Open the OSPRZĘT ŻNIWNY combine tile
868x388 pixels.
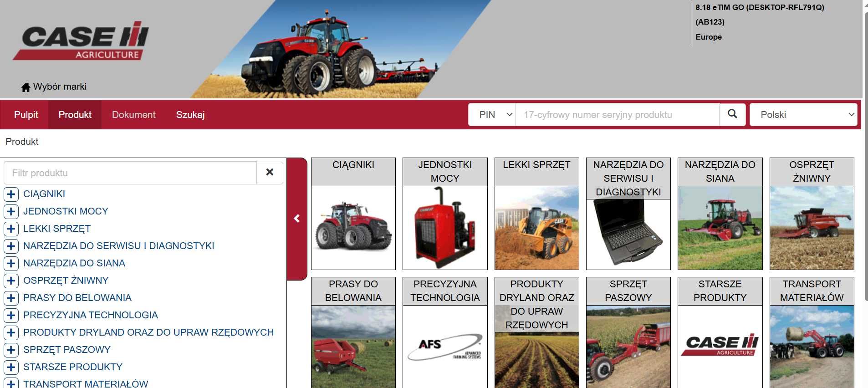coord(812,214)
